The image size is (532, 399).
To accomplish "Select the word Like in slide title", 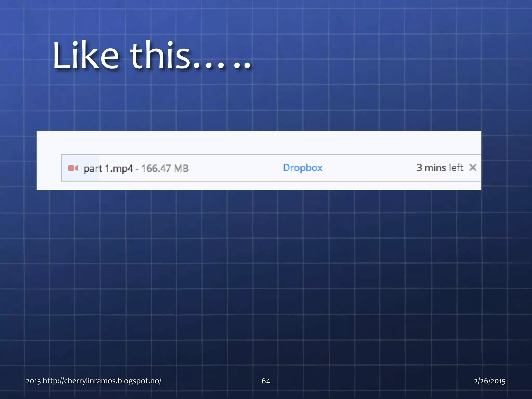I will tap(86, 56).
